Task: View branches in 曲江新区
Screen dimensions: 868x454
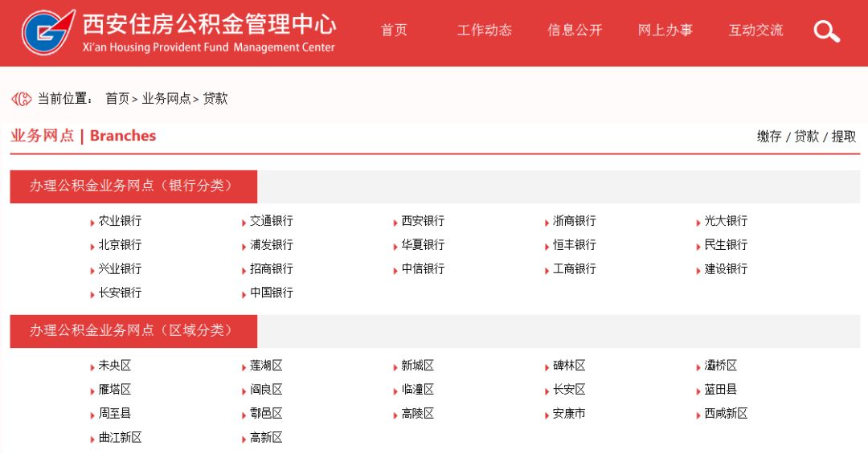Action: click(x=120, y=438)
